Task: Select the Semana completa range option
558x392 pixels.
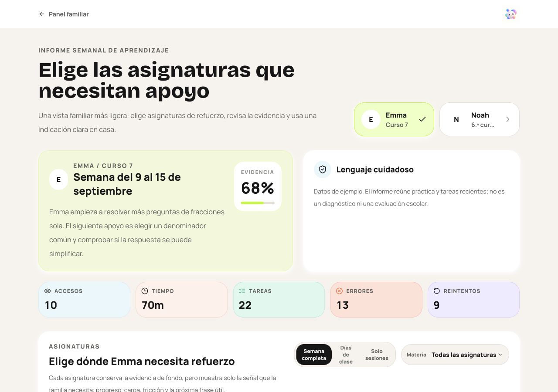Action: pos(314,355)
